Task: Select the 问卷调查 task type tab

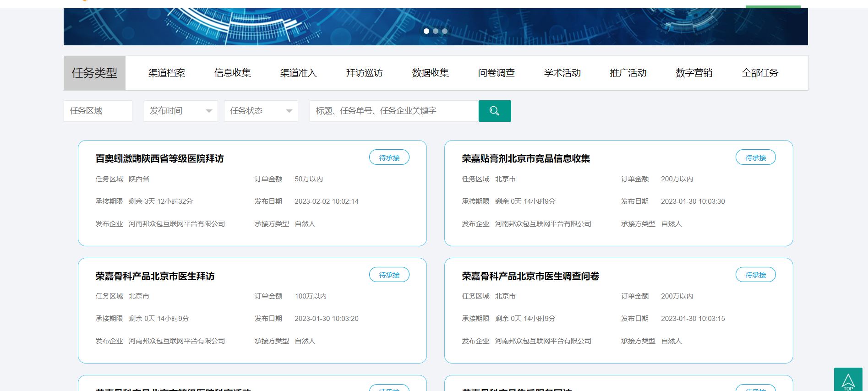Action: pos(497,73)
